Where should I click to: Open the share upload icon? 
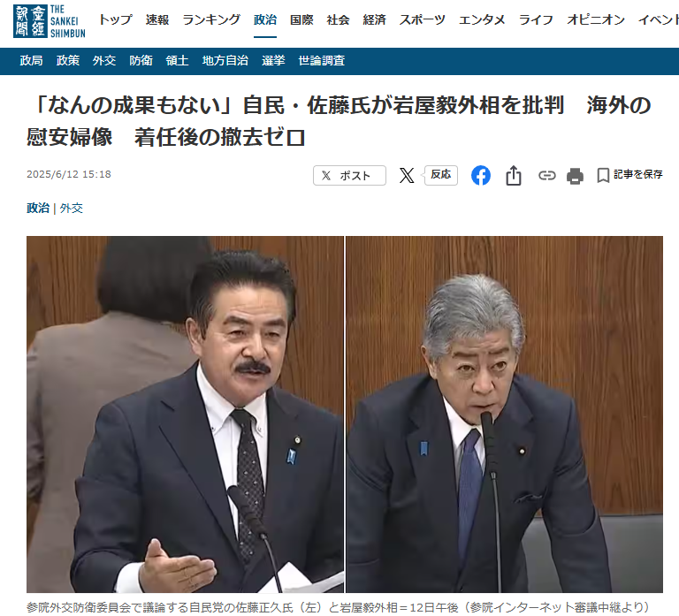(514, 176)
